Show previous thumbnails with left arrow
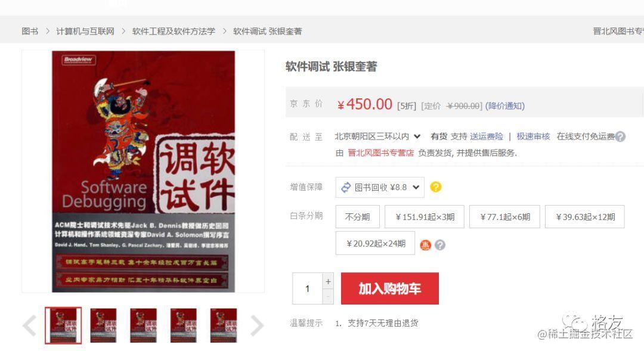Viewport: 644px width, 351px height. tap(29, 325)
